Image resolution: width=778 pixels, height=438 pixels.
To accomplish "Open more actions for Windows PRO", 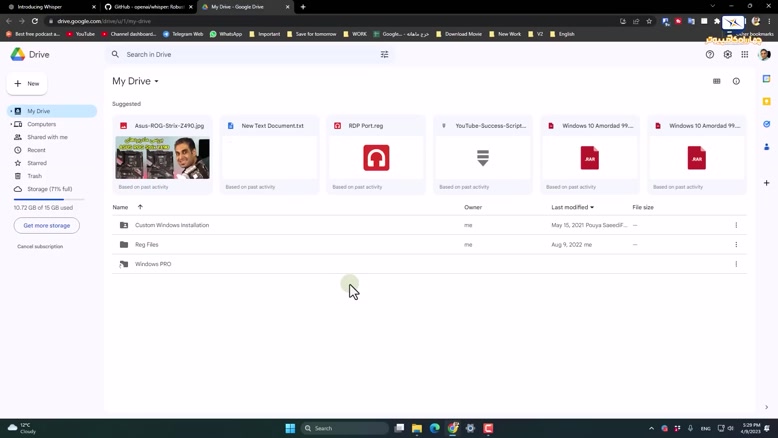I will (736, 264).
